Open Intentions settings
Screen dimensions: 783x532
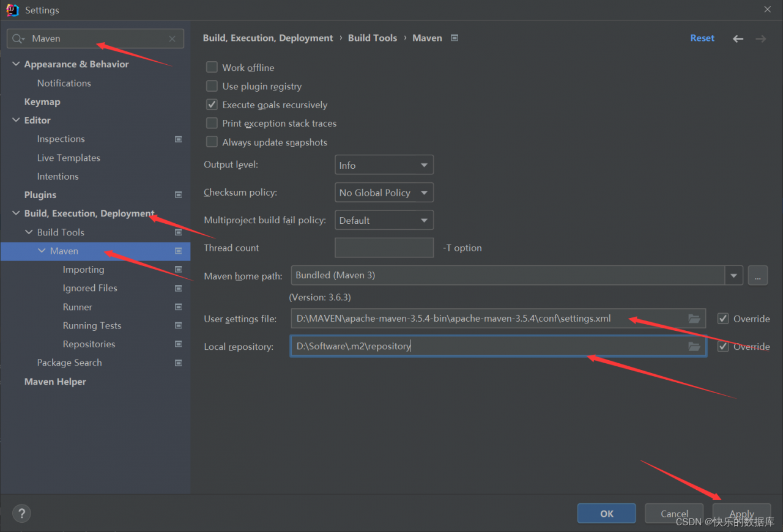click(58, 176)
